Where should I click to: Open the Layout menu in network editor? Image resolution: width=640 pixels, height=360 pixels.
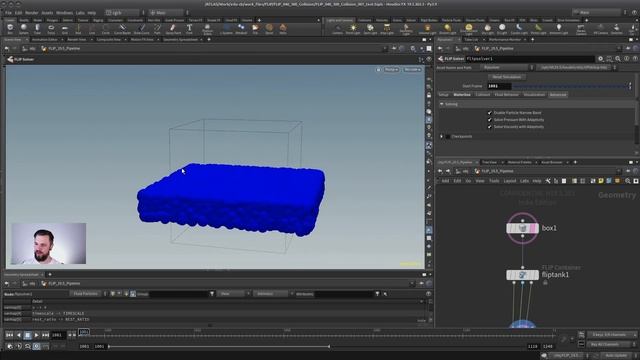point(510,181)
